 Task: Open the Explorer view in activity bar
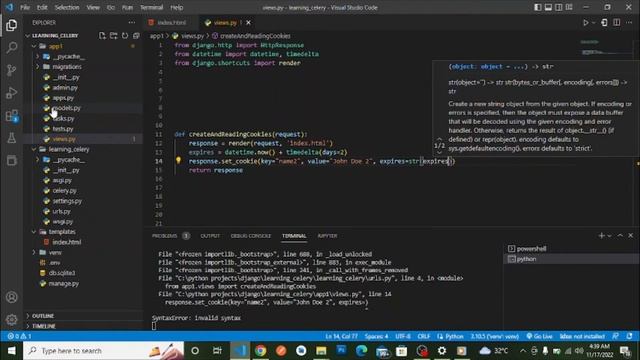[11, 25]
